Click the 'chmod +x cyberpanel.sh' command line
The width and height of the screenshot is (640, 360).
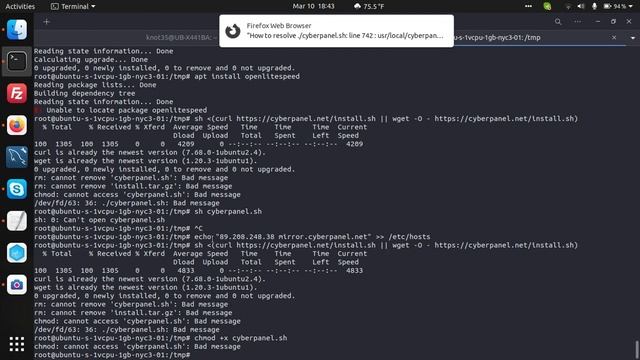[160, 338]
